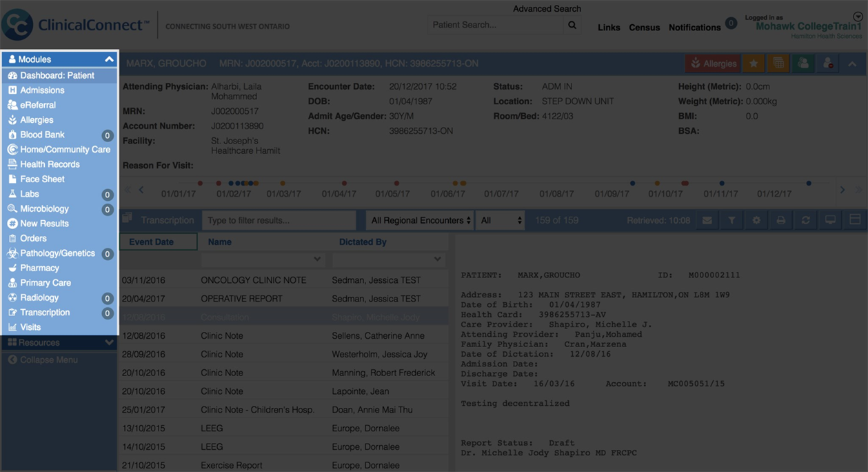The height and width of the screenshot is (472, 868).
Task: Select the OPERATIVE REPORT row
Action: point(284,299)
